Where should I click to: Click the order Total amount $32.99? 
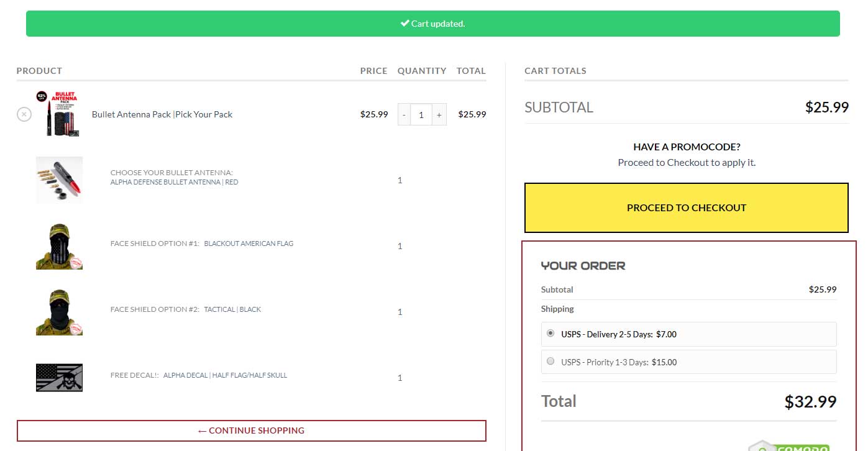point(810,402)
